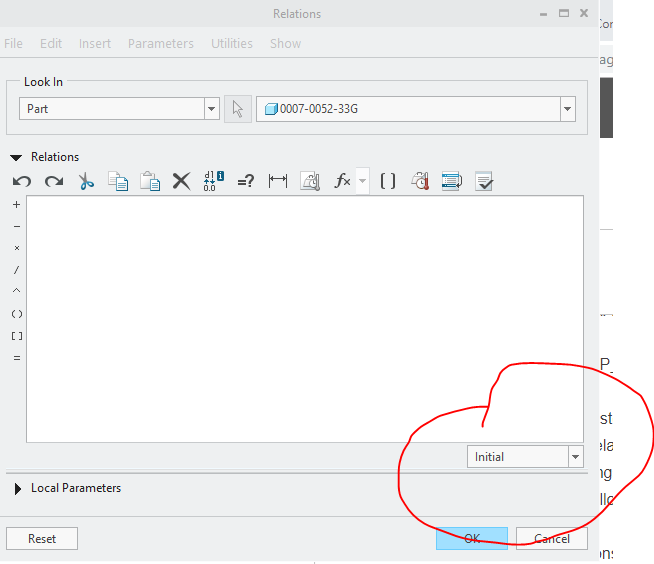The height and width of the screenshot is (564, 654).
Task: Insert division slash from side palette
Action: 17,270
